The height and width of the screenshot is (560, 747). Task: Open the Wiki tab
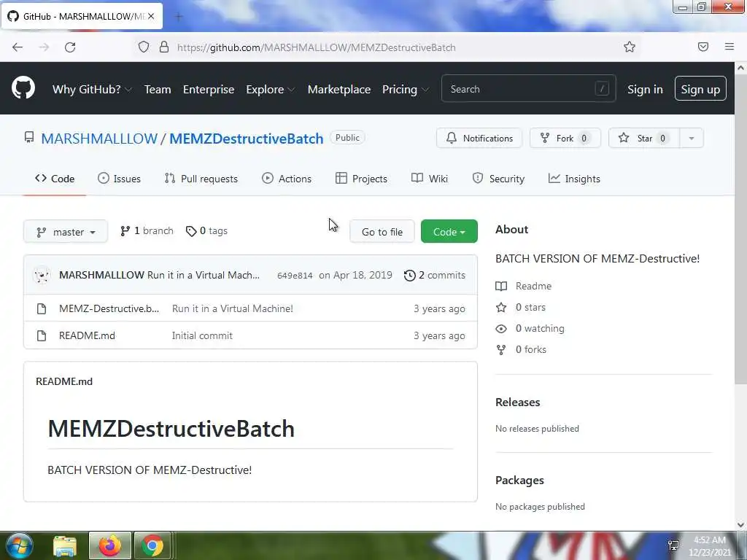430,179
